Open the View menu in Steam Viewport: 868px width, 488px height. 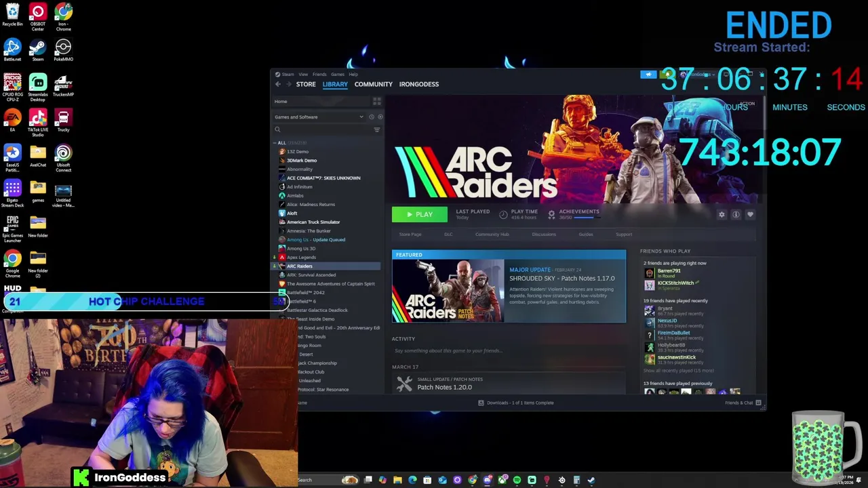click(x=303, y=74)
